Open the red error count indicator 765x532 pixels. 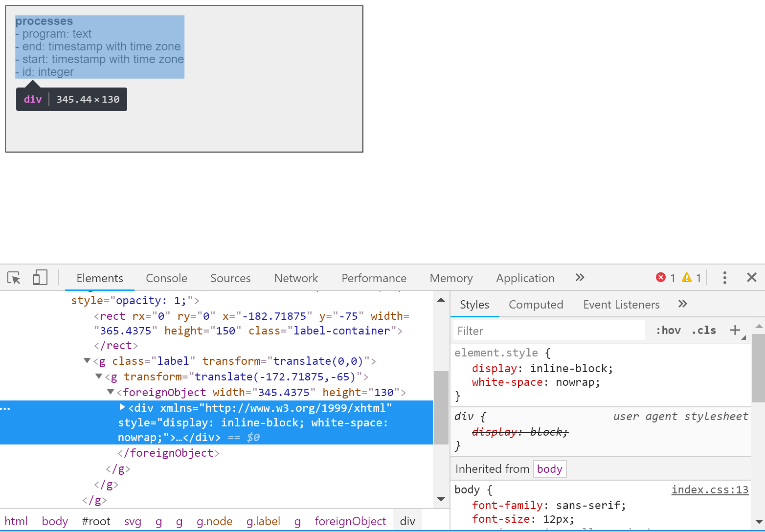[x=665, y=278]
